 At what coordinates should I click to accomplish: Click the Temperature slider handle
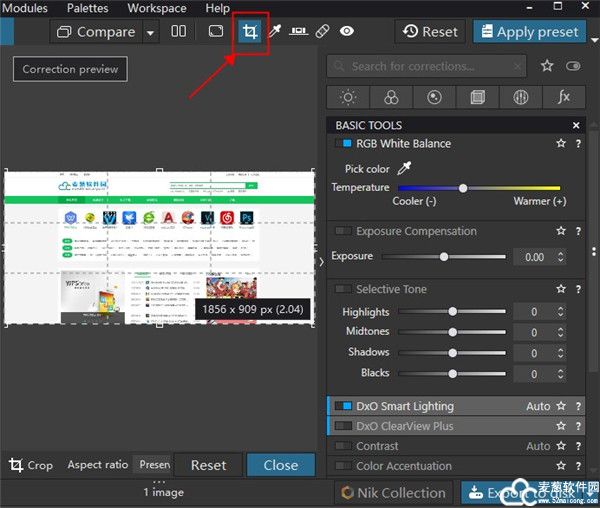coord(463,188)
